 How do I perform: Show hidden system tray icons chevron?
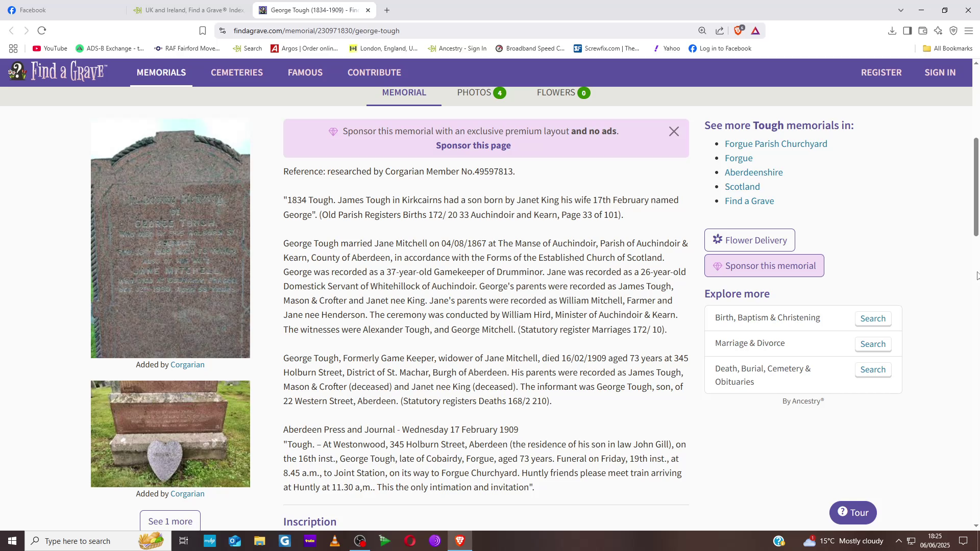898,541
